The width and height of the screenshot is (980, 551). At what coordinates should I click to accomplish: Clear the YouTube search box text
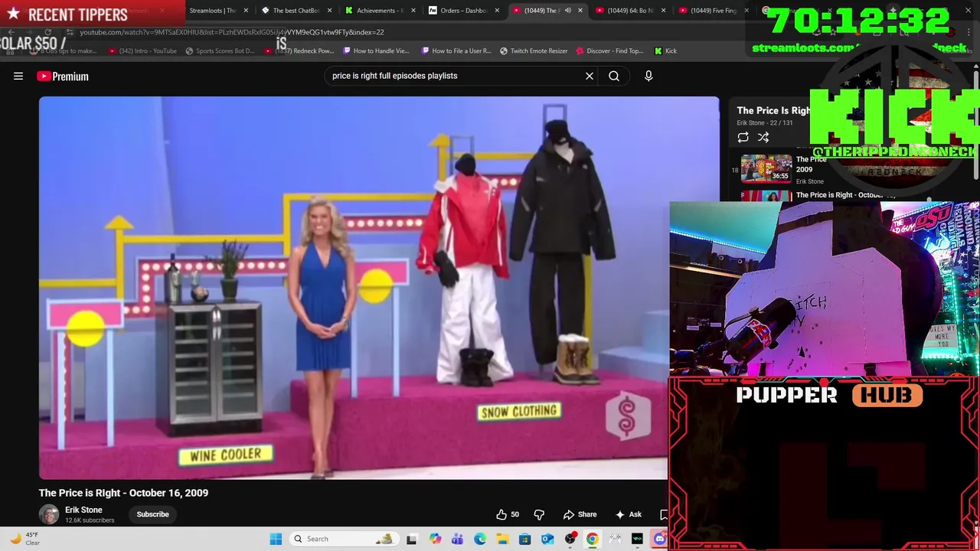(x=590, y=76)
